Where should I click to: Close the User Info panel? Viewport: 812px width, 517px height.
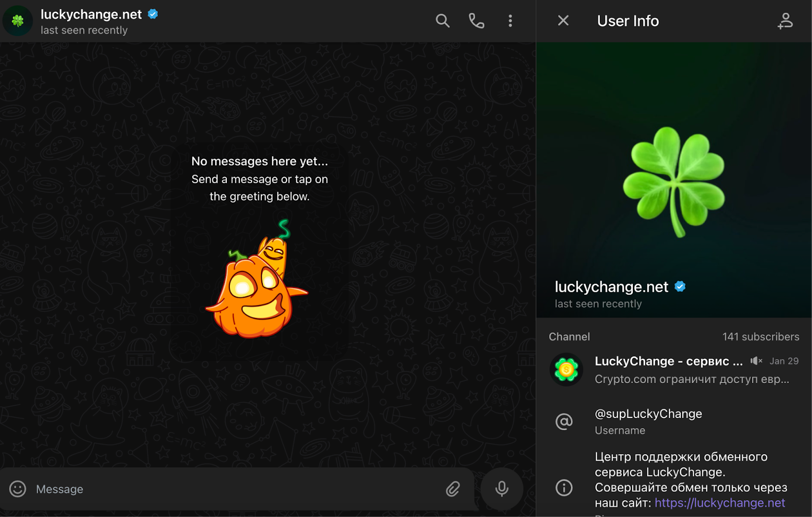(x=563, y=20)
